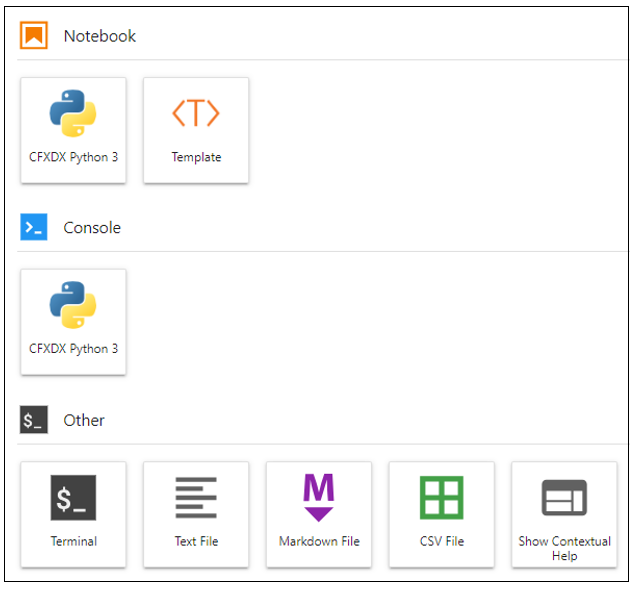Click the CFXDX Python 3 label under Notebook

click(73, 157)
